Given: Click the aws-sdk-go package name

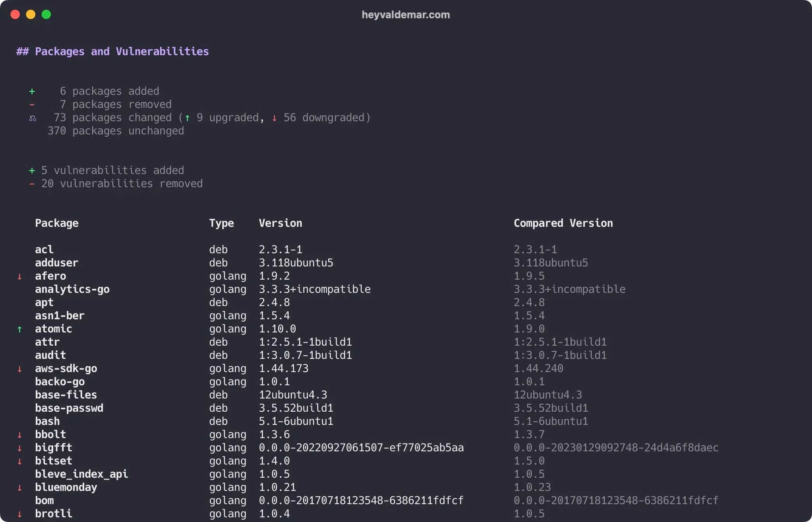Looking at the screenshot, I should (x=66, y=369).
